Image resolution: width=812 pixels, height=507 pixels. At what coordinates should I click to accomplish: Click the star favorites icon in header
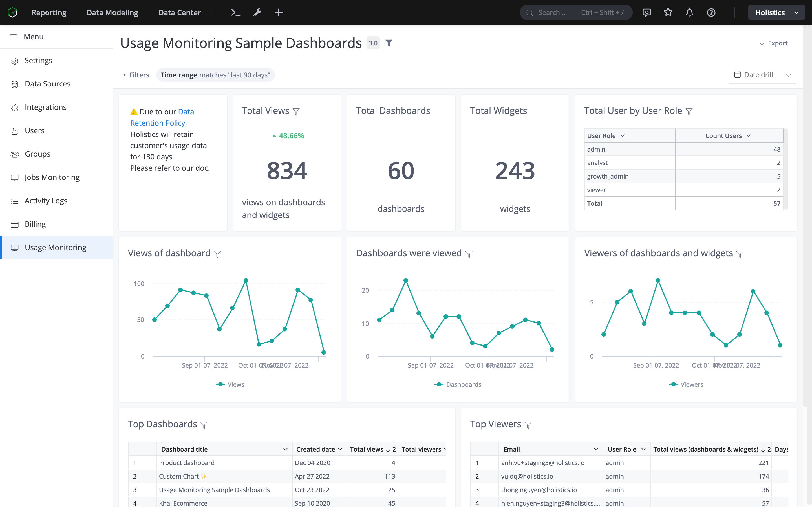pos(668,12)
